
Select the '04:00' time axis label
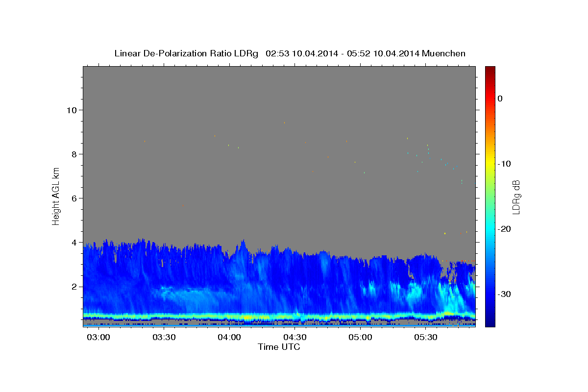(x=229, y=338)
